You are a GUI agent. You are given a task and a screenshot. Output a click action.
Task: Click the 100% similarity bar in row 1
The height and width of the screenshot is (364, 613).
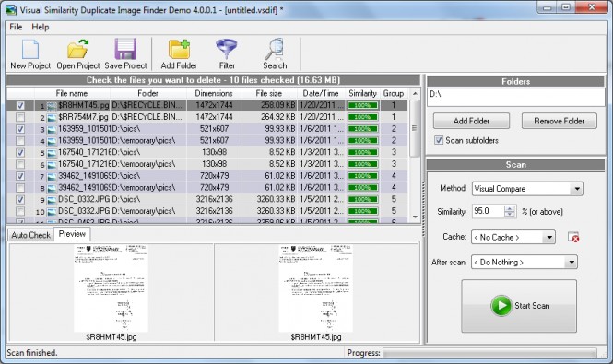pyautogui.click(x=363, y=106)
